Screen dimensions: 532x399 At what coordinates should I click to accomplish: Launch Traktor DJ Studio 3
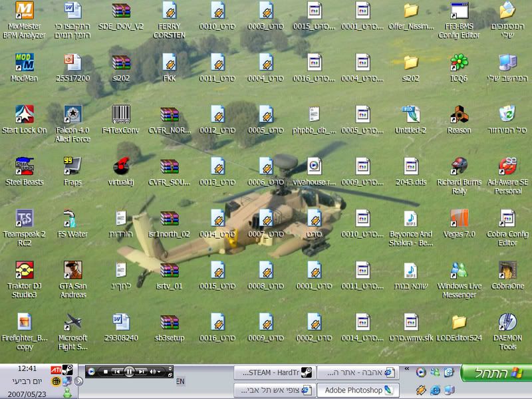24,270
